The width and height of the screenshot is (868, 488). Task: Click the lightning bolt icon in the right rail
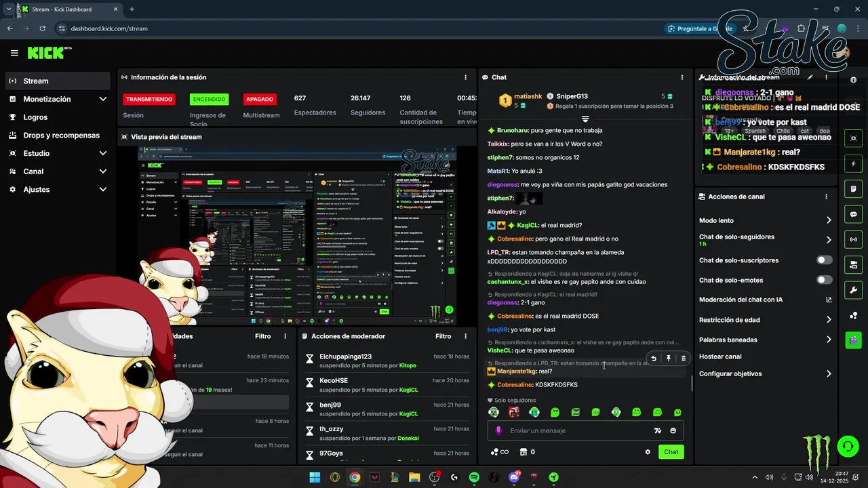[x=853, y=164]
